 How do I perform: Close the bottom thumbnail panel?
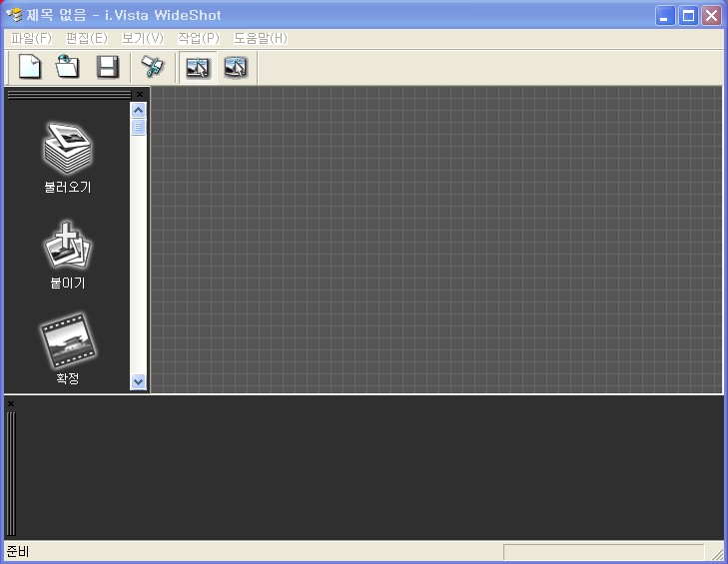point(11,404)
